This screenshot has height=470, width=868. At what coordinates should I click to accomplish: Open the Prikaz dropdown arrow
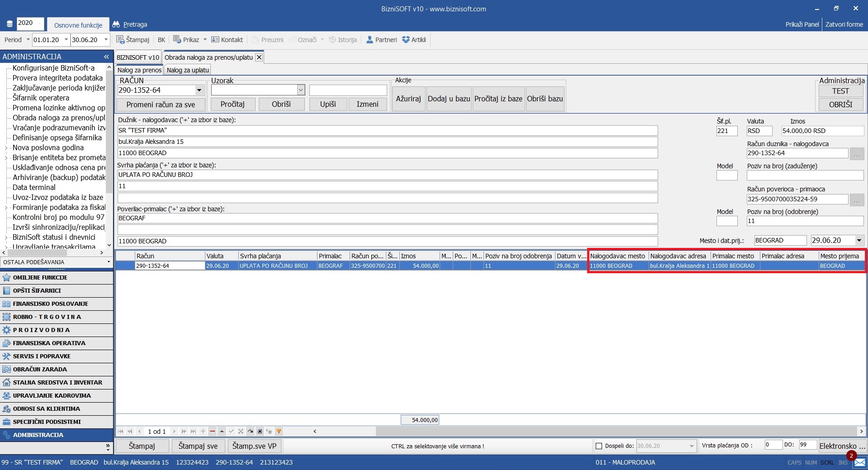pos(205,40)
